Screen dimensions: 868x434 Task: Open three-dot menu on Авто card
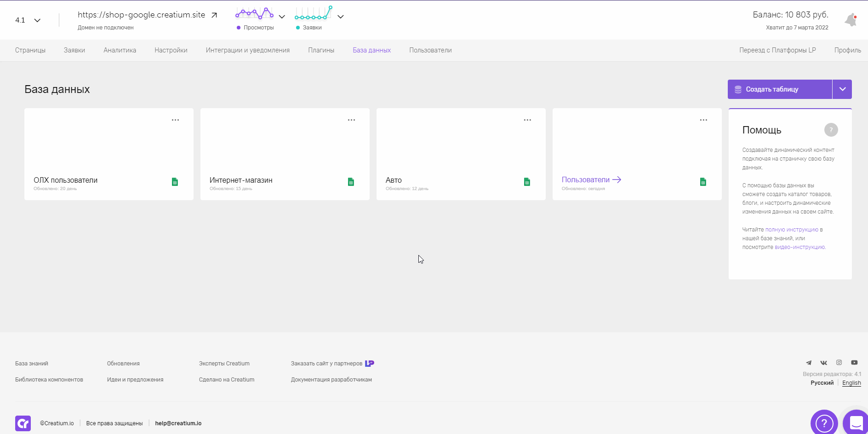point(527,120)
